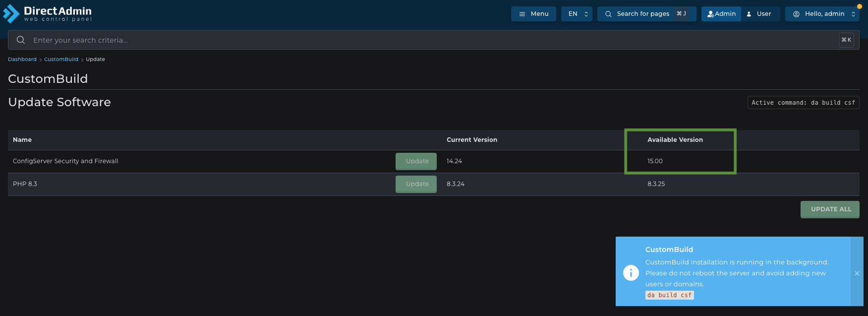The image size is (868, 316).
Task: Click the Active command: da build csf badge
Action: pyautogui.click(x=803, y=103)
